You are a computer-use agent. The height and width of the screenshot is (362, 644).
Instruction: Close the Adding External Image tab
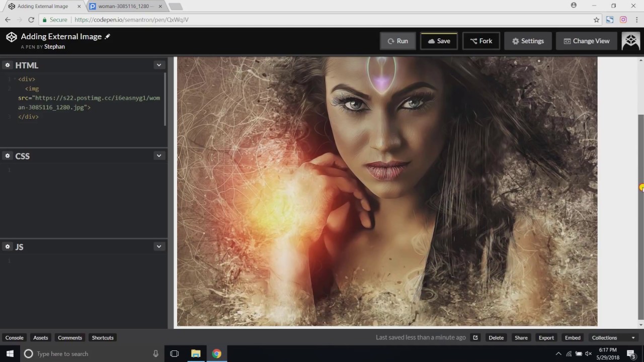click(x=79, y=7)
